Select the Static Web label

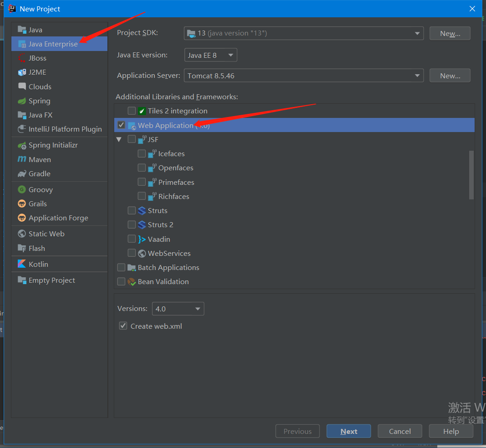coord(46,234)
